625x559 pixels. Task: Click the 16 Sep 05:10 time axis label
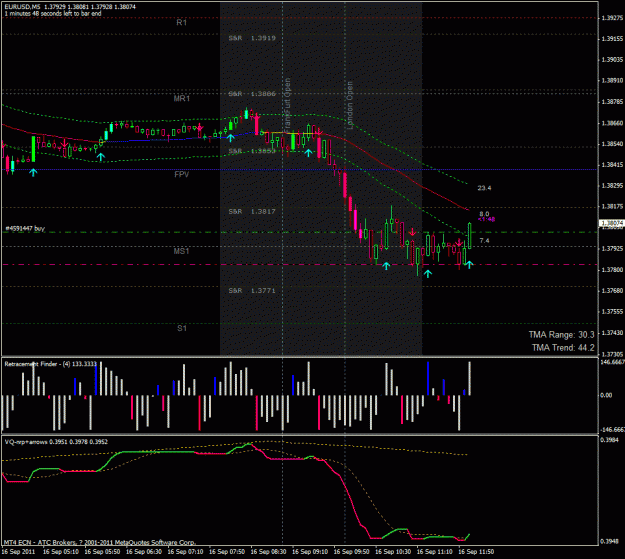61,552
